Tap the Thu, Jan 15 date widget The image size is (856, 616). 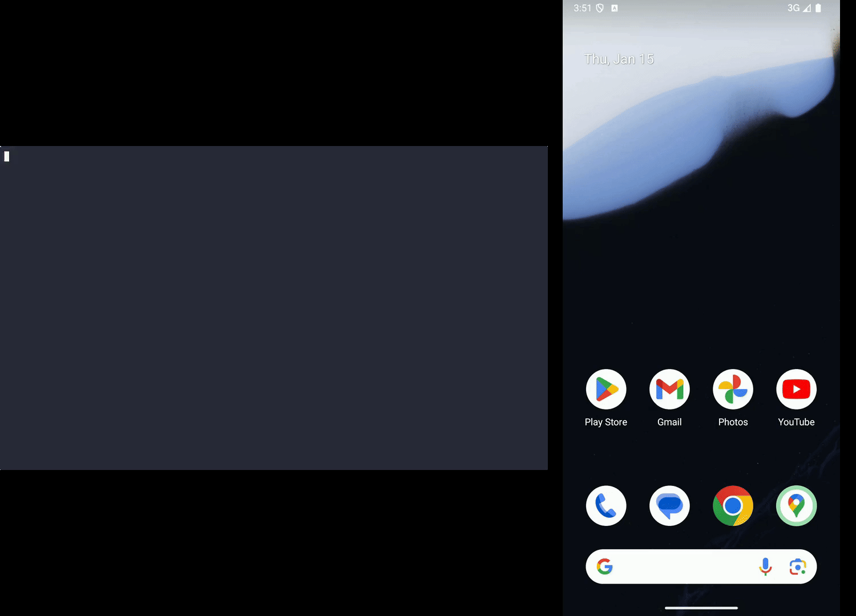(619, 59)
